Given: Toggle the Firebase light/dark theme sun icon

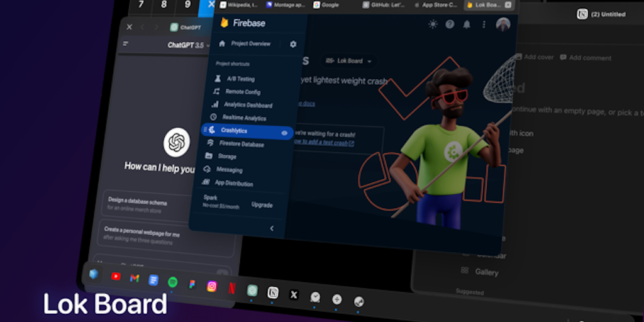Looking at the screenshot, I should click(433, 25).
